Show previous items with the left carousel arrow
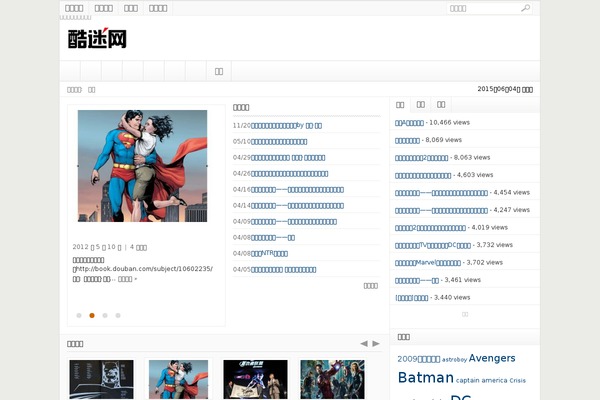 [364, 344]
